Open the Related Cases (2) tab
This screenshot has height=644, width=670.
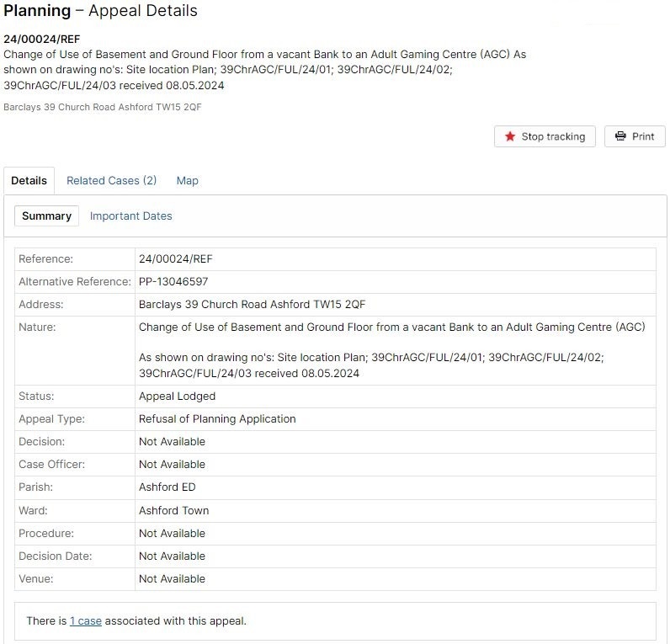(x=111, y=180)
